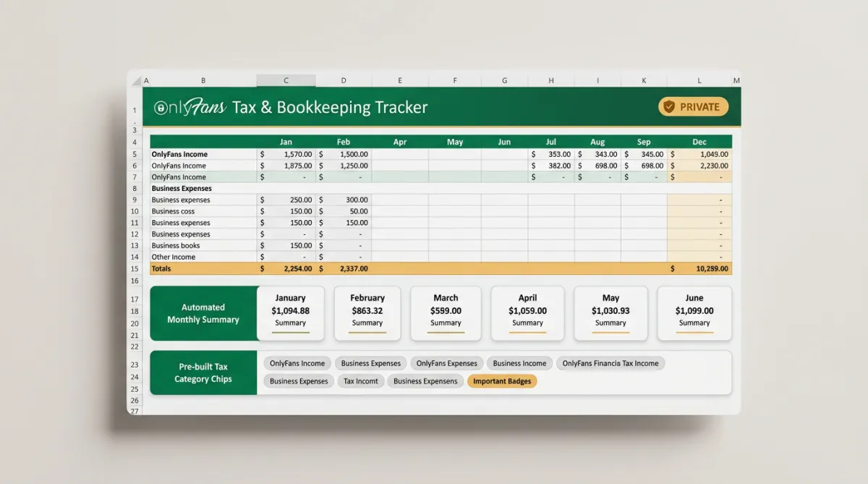The image size is (868, 484).
Task: Select the 'OnlyFans Expenses' category chip
Action: (447, 363)
